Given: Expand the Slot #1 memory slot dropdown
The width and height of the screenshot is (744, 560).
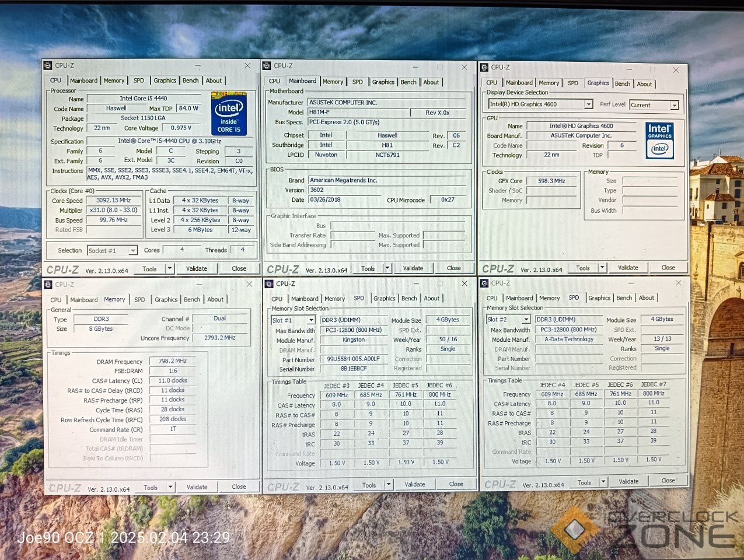Looking at the screenshot, I should point(311,320).
